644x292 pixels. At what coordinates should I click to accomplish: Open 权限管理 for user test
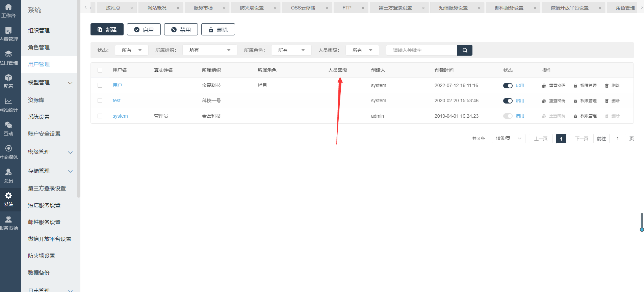tap(585, 101)
